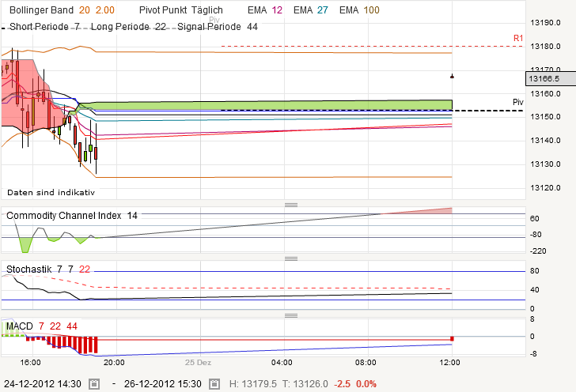The image size is (576, 392).
Task: Click the Bollinger Band period value 20
Action: [85, 10]
